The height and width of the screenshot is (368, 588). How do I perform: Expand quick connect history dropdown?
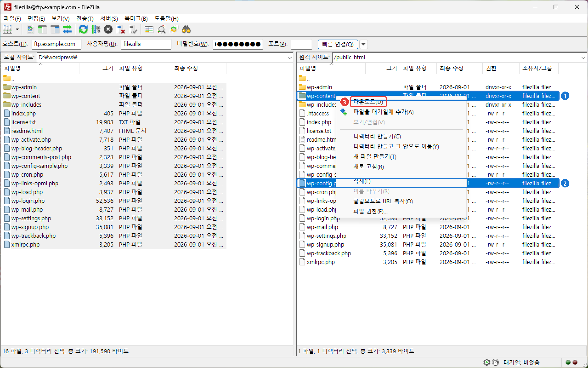(x=364, y=44)
